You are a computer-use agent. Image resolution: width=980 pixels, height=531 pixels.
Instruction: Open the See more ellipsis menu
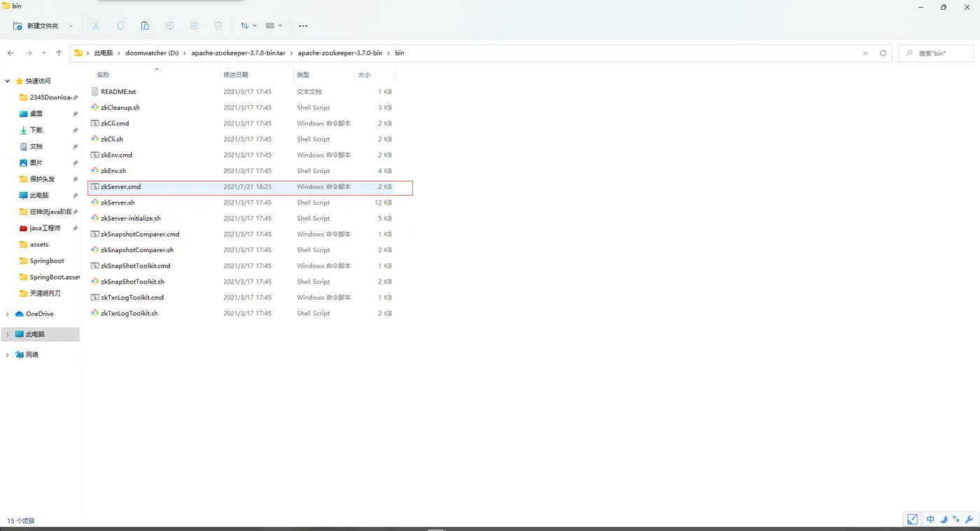pos(303,26)
